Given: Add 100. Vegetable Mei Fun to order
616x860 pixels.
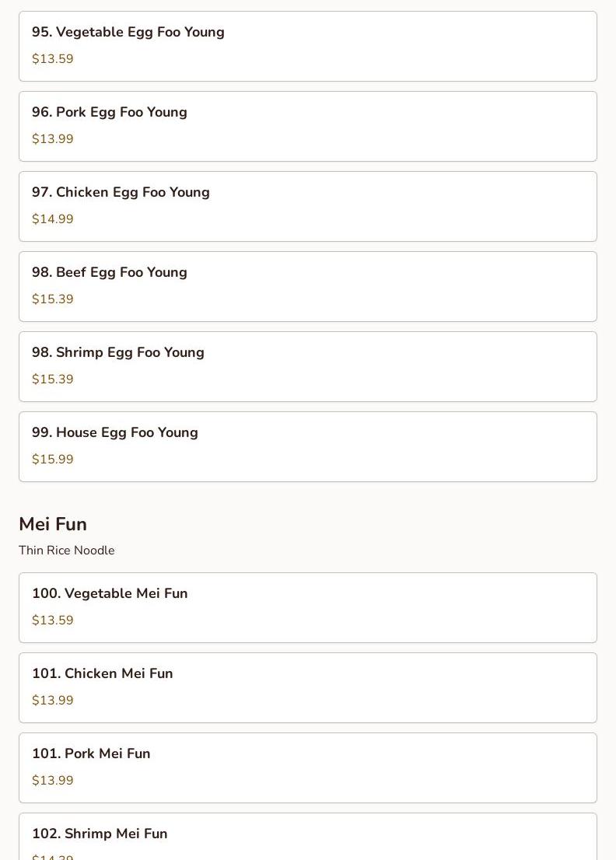Looking at the screenshot, I should 308,608.
